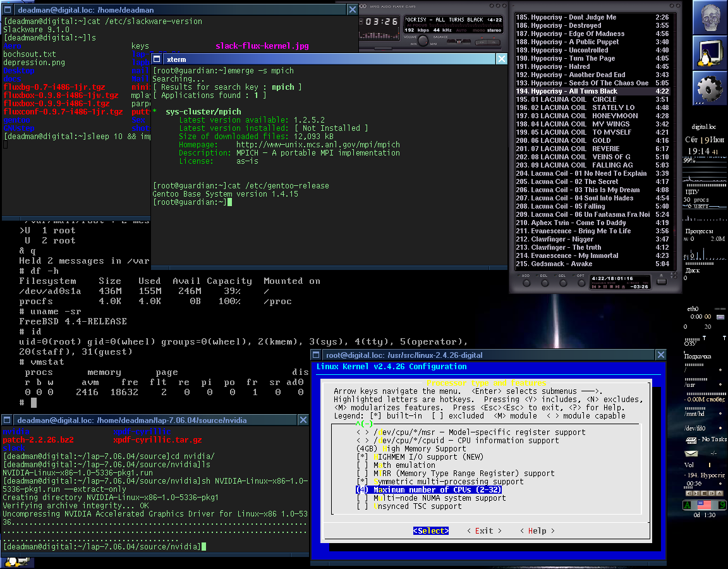Screen dimensions: 728x569
Task: Click pause in playlist mini controls
Action: point(605,286)
